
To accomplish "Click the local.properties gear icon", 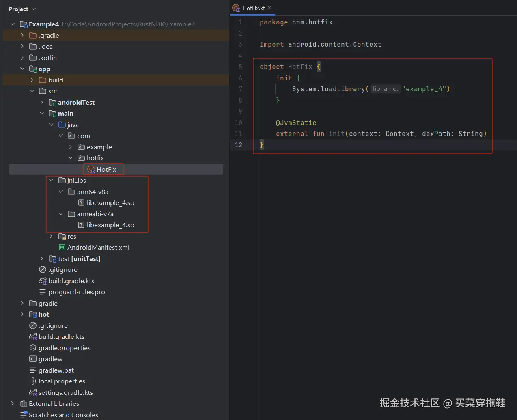I will click(x=33, y=381).
